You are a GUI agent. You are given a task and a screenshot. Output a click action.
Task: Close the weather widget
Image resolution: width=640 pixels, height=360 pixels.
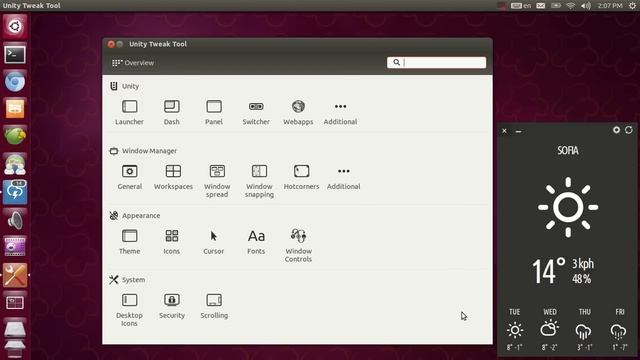(x=504, y=131)
